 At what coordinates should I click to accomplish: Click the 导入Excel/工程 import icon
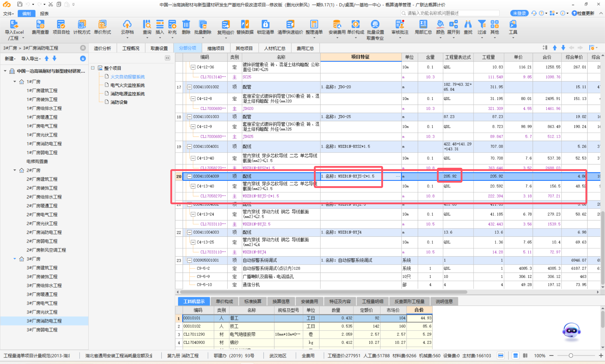coord(14,25)
